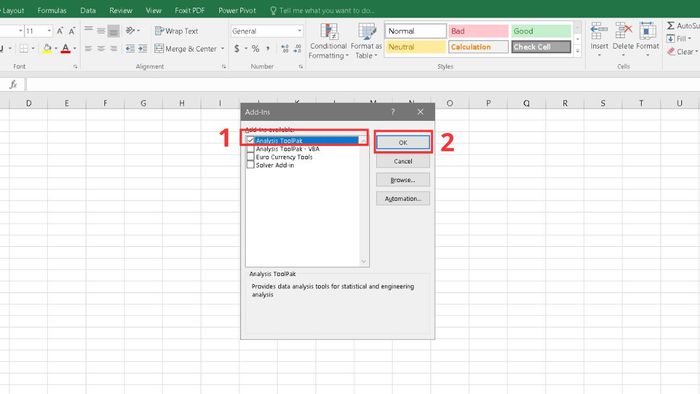Open the Alignment dialog launcher

click(x=224, y=66)
